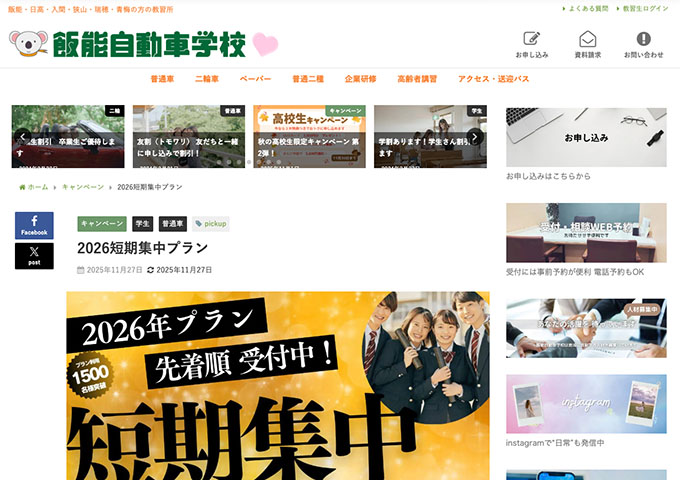This screenshot has width=680, height=480.
Task: Open the 友割（トモワリ）carousel card
Action: [x=189, y=137]
